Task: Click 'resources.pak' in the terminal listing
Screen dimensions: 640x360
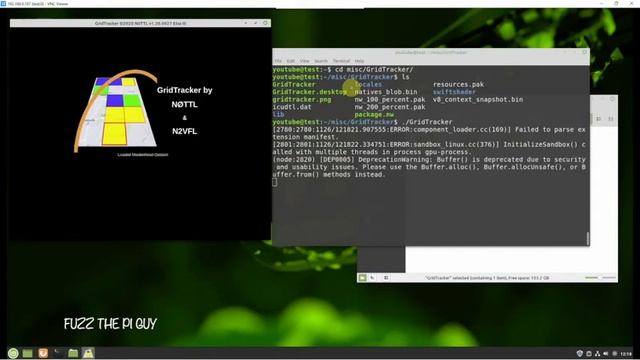Action: coord(458,84)
